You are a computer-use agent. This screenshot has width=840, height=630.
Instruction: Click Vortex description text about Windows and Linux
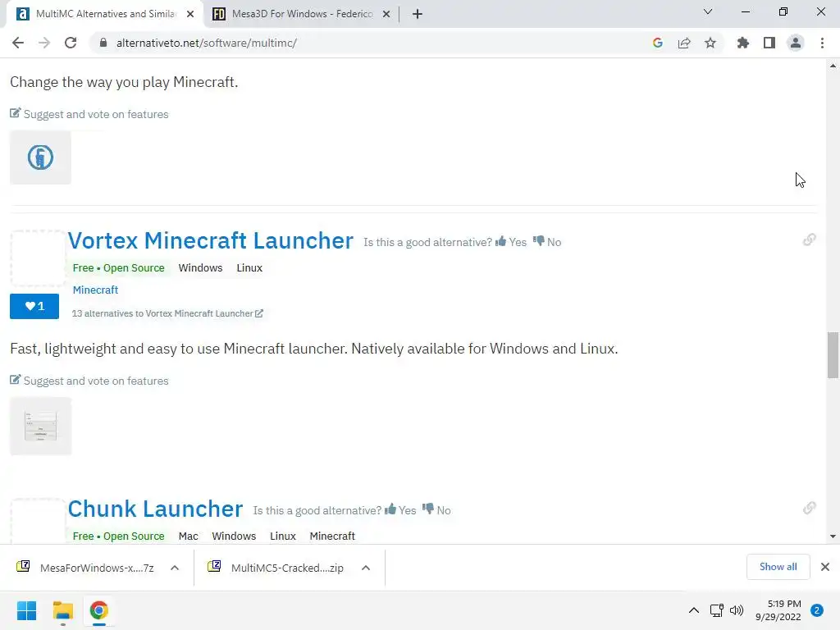pos(314,349)
